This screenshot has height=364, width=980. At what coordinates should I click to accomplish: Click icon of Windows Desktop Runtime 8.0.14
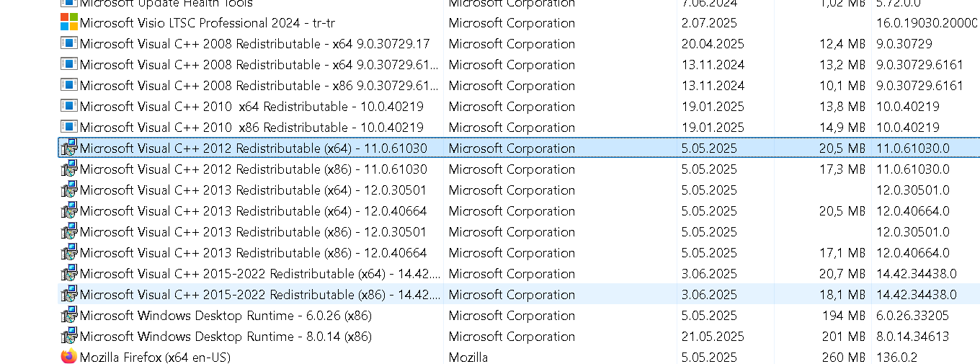[69, 336]
